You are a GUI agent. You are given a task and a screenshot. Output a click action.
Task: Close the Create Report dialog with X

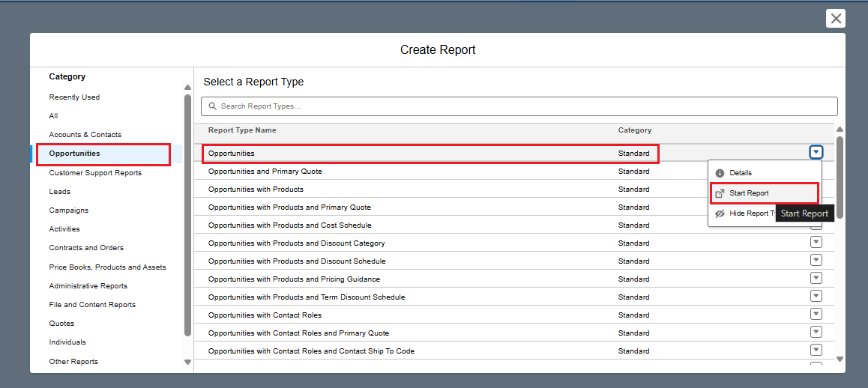coord(835,18)
